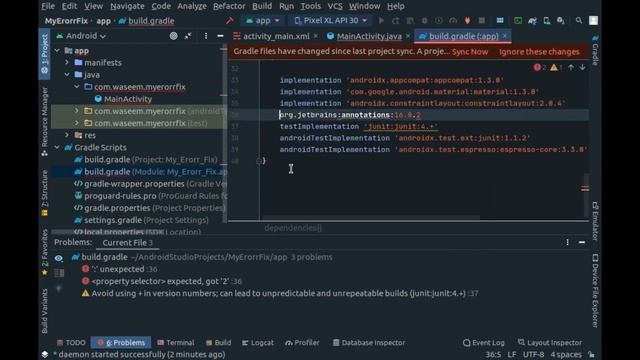
Task: Click the horizontal scrollbar under the editor
Action: 371,217
